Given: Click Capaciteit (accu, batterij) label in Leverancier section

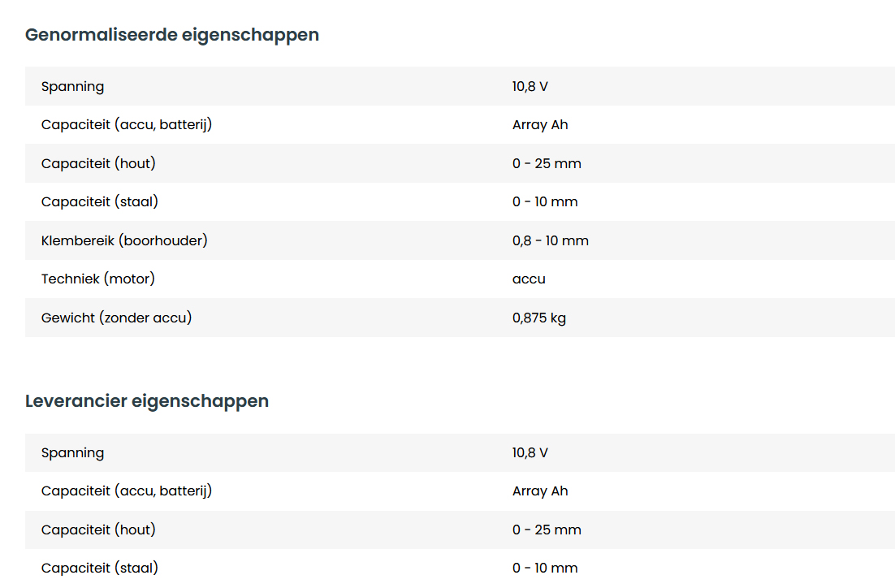Looking at the screenshot, I should tap(127, 491).
